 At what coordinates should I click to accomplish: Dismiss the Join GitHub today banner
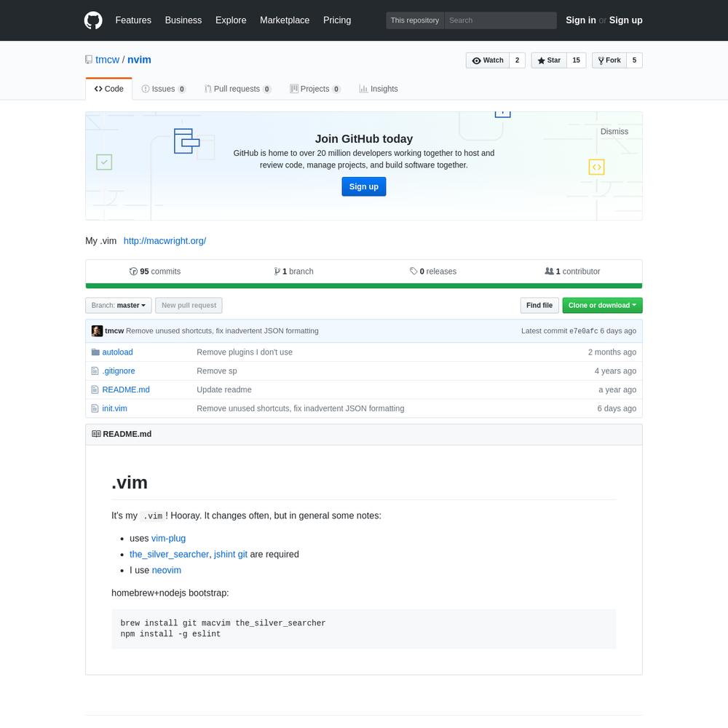pyautogui.click(x=614, y=131)
